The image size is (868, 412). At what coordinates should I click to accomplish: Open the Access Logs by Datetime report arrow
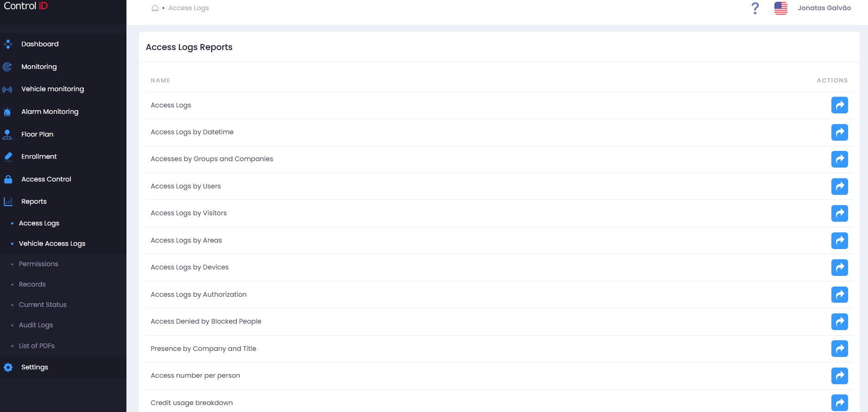click(x=839, y=132)
